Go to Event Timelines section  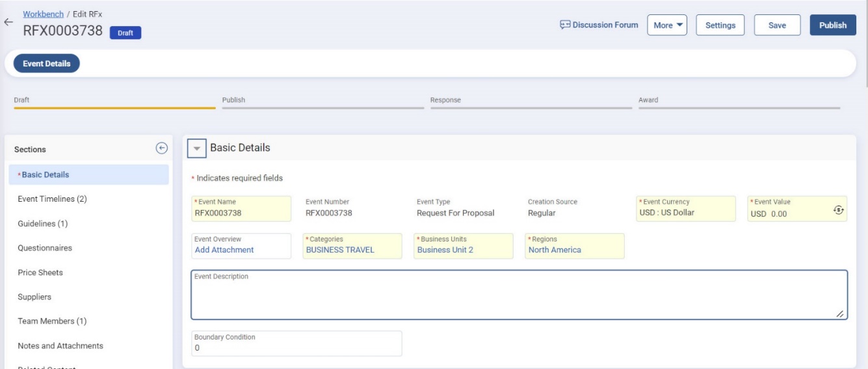coord(52,199)
